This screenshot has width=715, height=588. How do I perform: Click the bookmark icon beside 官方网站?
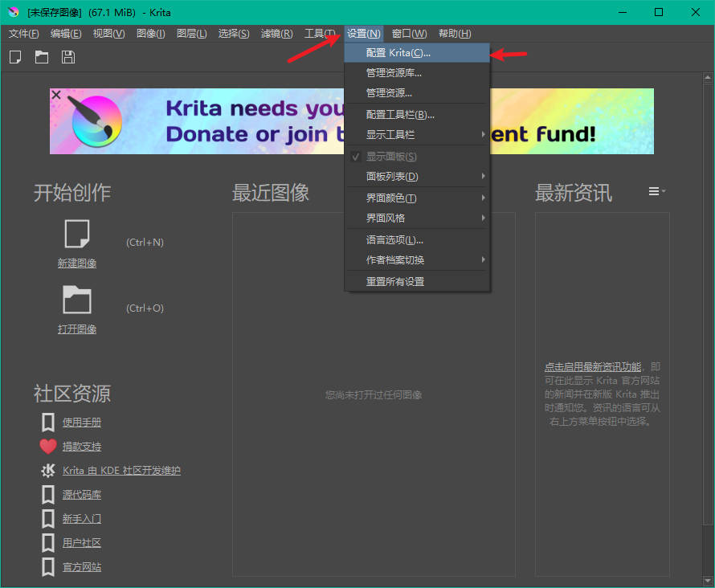tap(48, 567)
